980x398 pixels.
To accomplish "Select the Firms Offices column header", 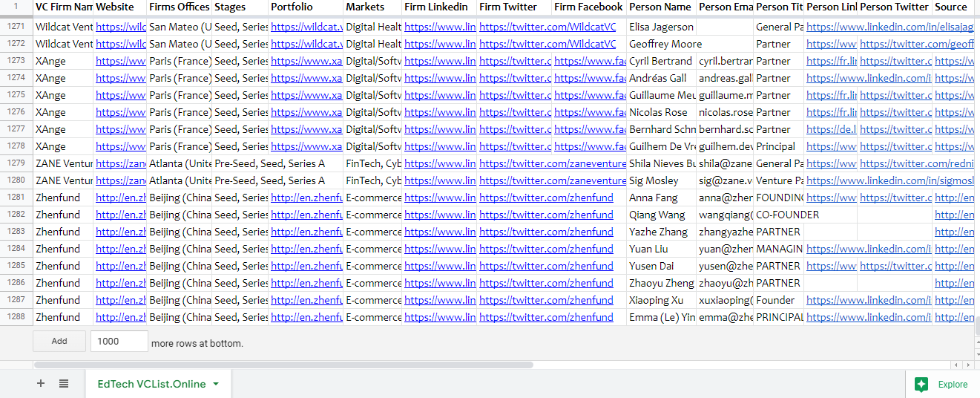I will tap(180, 7).
